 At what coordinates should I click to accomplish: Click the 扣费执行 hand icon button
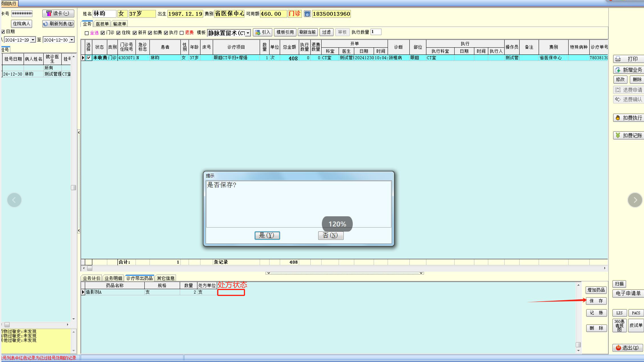click(628, 118)
